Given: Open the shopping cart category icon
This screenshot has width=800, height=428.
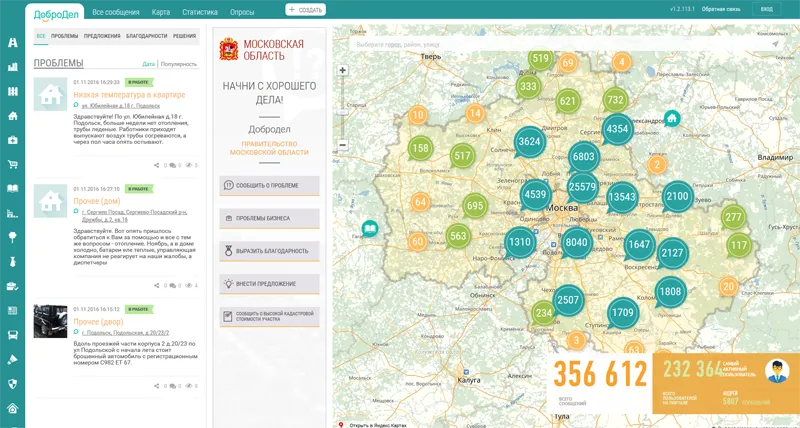Looking at the screenshot, I should pos(12,164).
